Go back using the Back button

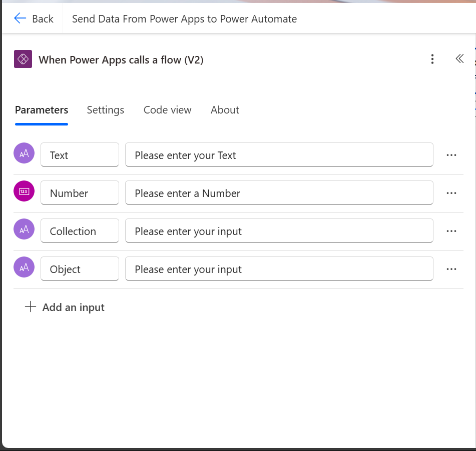(x=34, y=19)
